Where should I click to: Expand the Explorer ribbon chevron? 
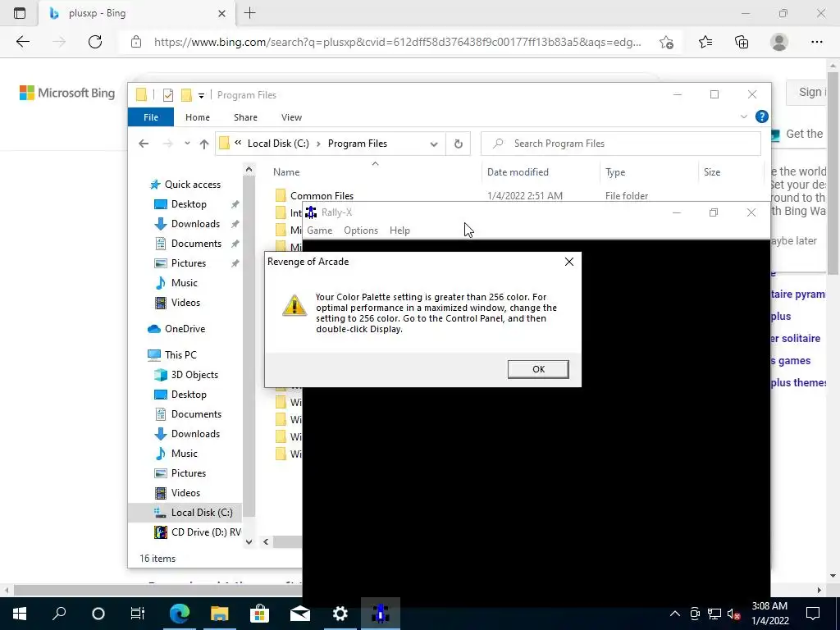coord(743,116)
